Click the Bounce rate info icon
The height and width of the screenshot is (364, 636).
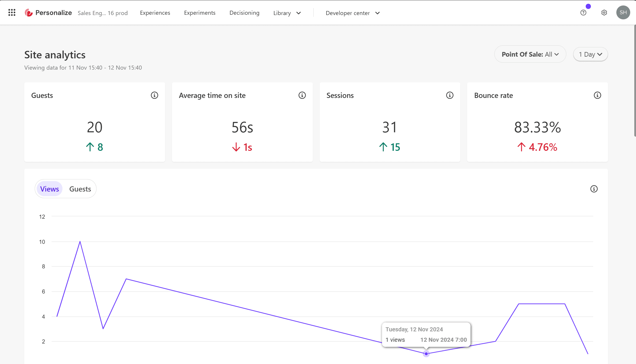click(597, 95)
